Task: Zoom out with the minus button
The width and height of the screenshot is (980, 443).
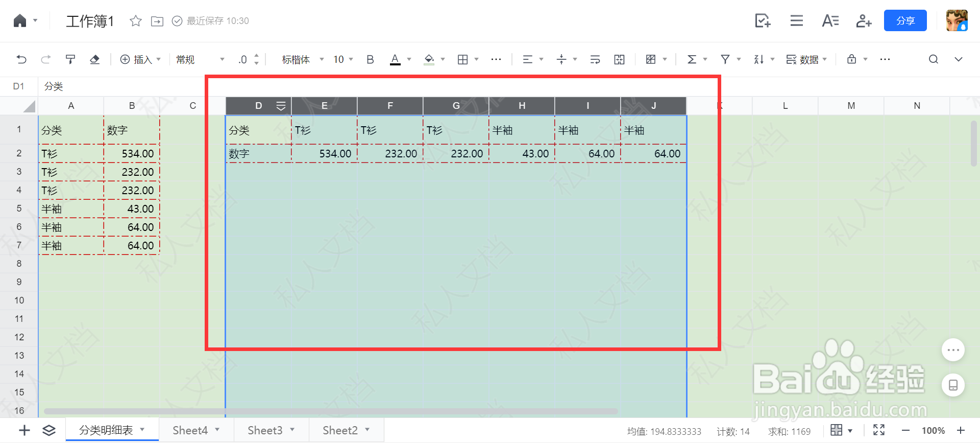Action: point(905,431)
